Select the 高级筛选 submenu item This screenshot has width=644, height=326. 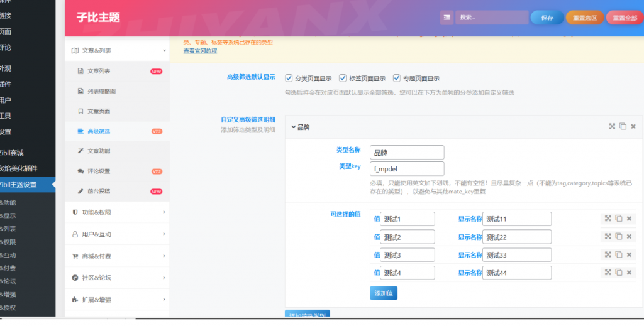tap(117, 131)
